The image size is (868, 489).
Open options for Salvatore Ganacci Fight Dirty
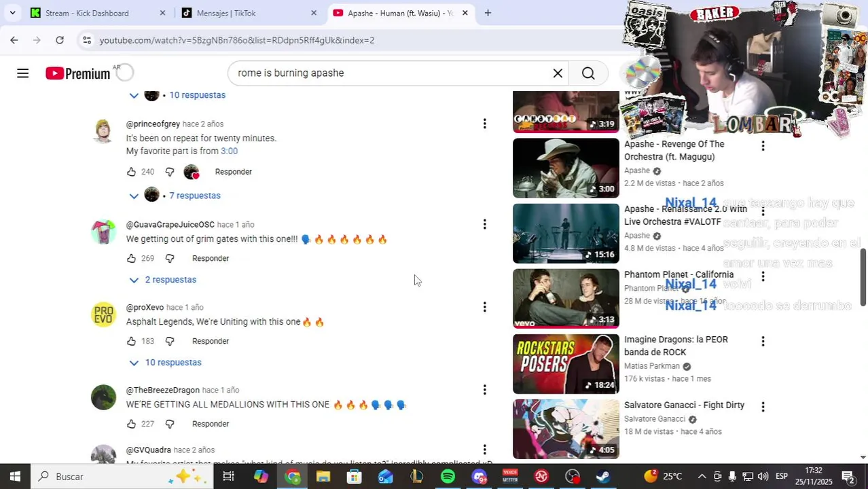pyautogui.click(x=763, y=407)
